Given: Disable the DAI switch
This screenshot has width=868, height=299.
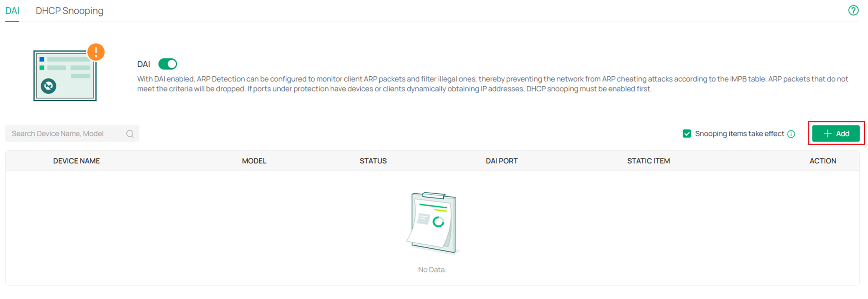Looking at the screenshot, I should (x=168, y=64).
